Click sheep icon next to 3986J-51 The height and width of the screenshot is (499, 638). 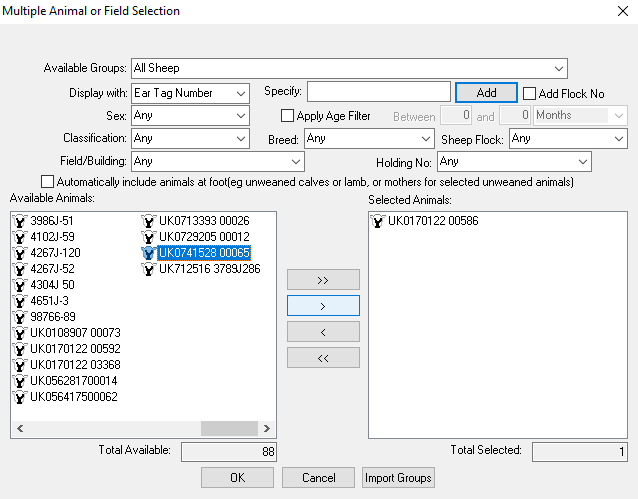point(19,221)
